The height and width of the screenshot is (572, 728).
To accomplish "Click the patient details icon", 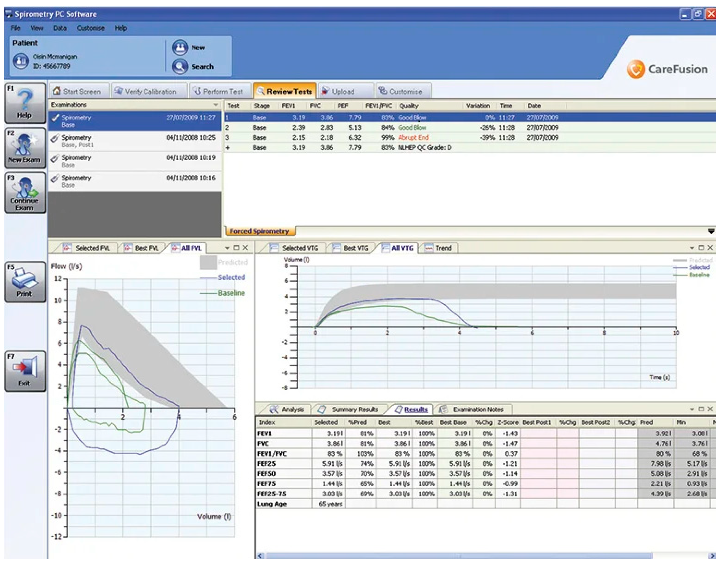I will coord(21,61).
